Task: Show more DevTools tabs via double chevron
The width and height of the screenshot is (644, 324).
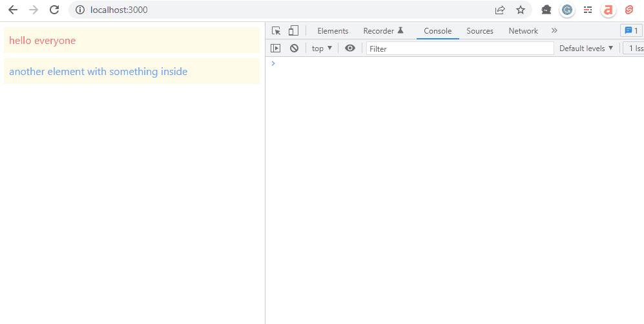Action: pos(554,30)
